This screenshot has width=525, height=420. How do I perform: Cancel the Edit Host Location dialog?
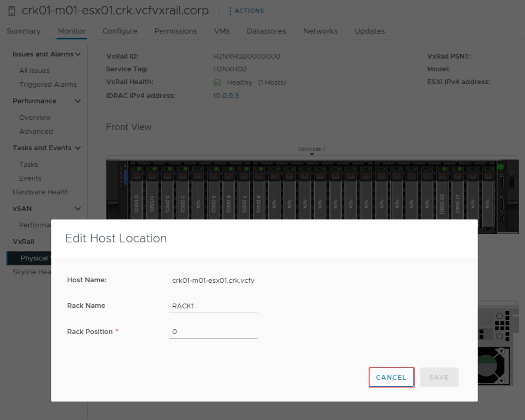tap(391, 377)
